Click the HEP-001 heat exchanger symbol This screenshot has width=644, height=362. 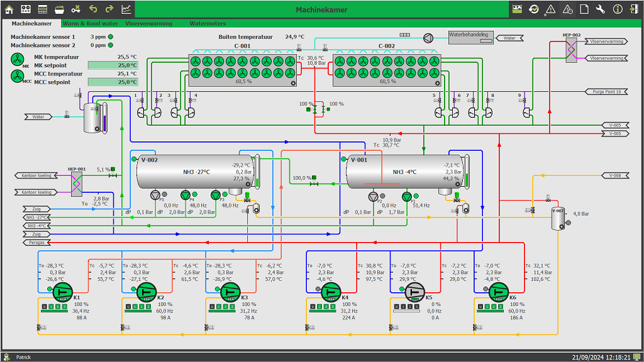pyautogui.click(x=76, y=184)
